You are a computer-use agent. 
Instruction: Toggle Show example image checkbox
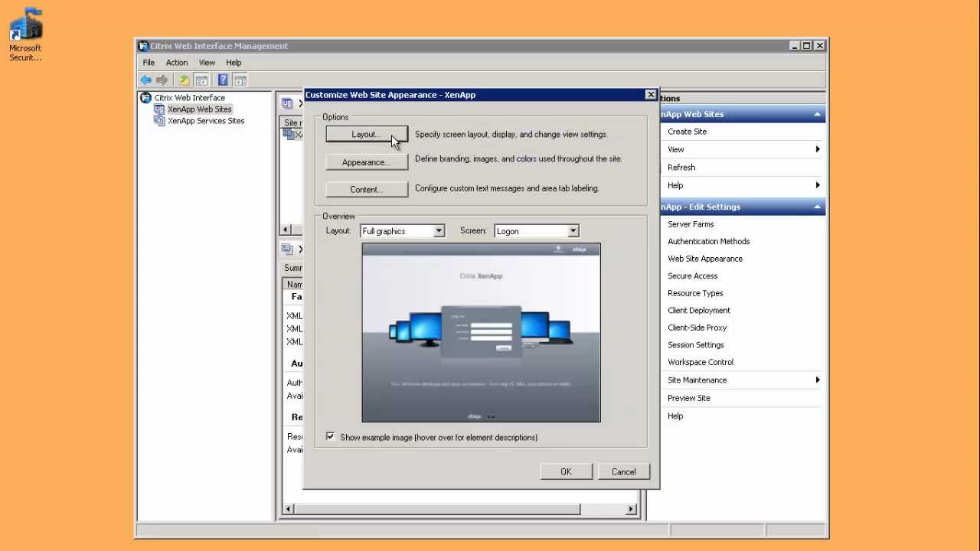(330, 436)
